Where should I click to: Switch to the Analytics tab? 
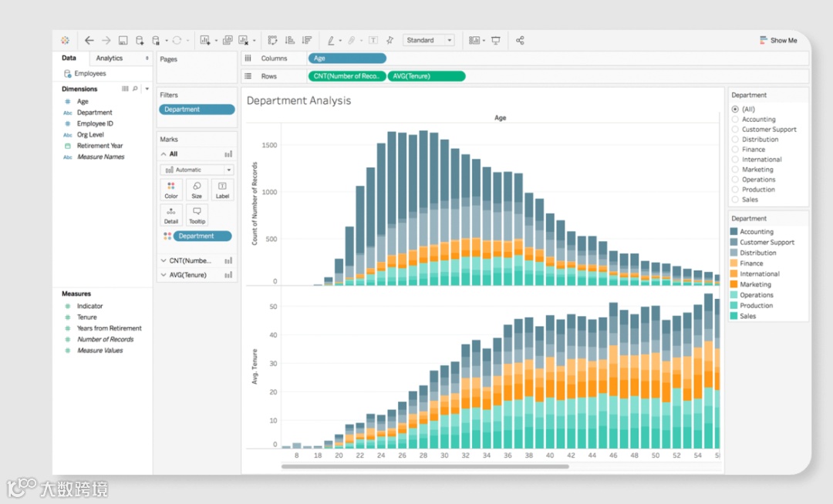coord(110,58)
